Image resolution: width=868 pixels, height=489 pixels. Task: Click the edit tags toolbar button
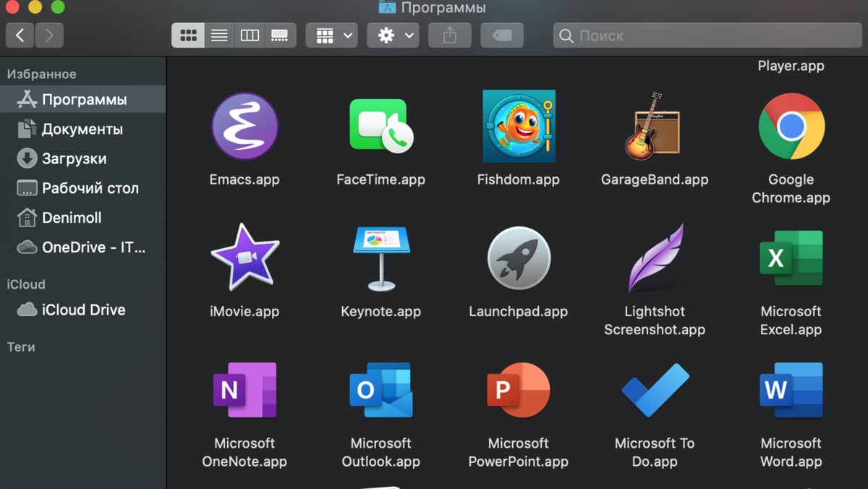tap(502, 35)
